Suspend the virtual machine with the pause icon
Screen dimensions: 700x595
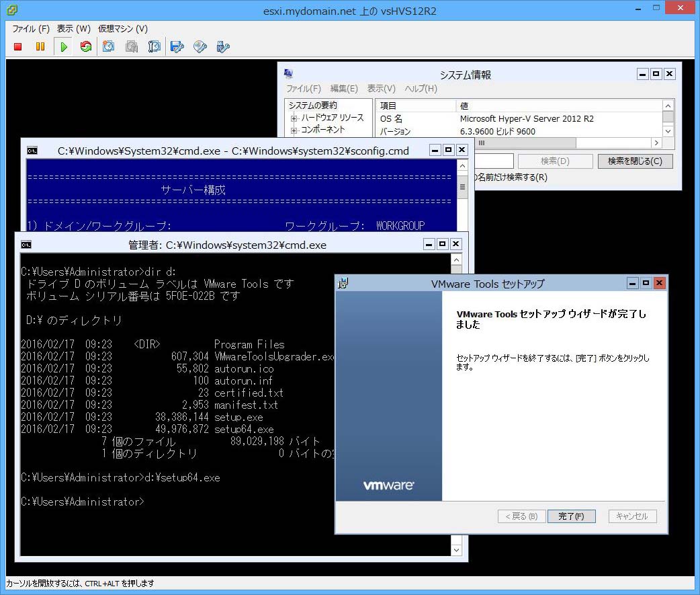[40, 46]
